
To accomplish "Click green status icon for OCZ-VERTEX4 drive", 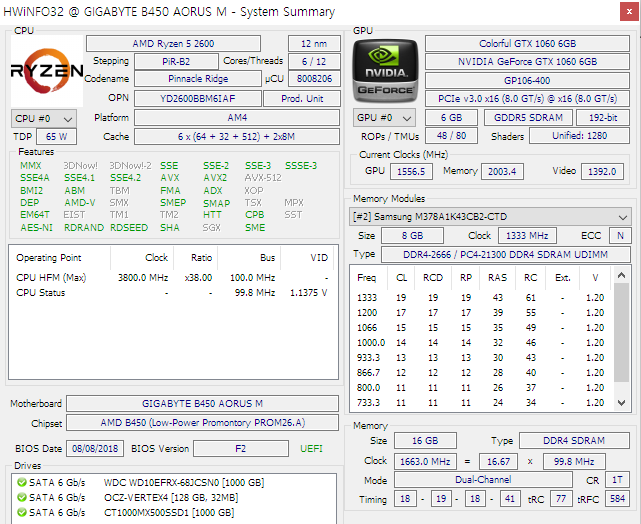I will coord(21,497).
